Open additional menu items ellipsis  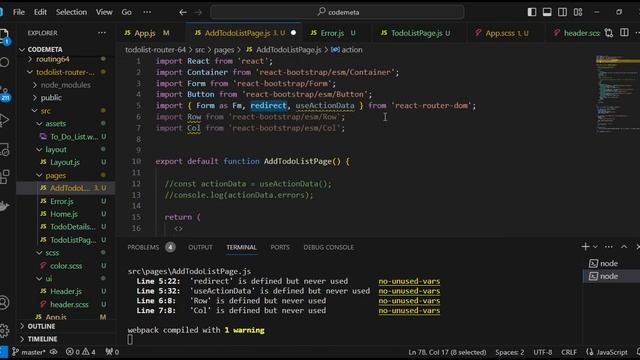pos(147,12)
